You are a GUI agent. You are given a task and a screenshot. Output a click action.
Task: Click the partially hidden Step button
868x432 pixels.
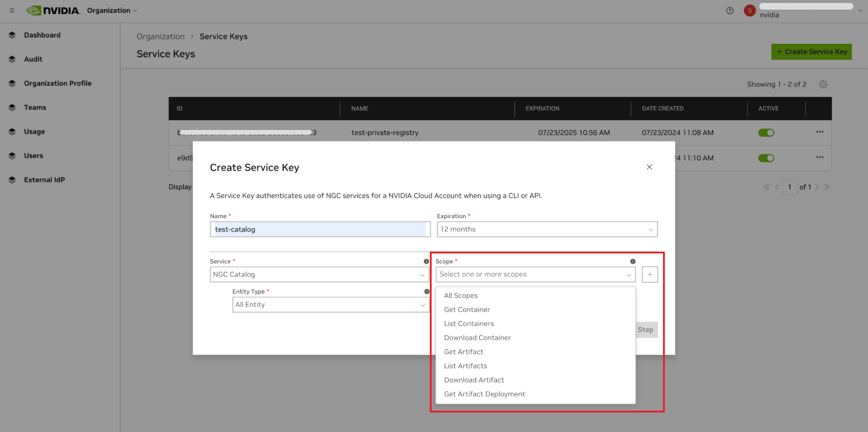[x=647, y=330]
